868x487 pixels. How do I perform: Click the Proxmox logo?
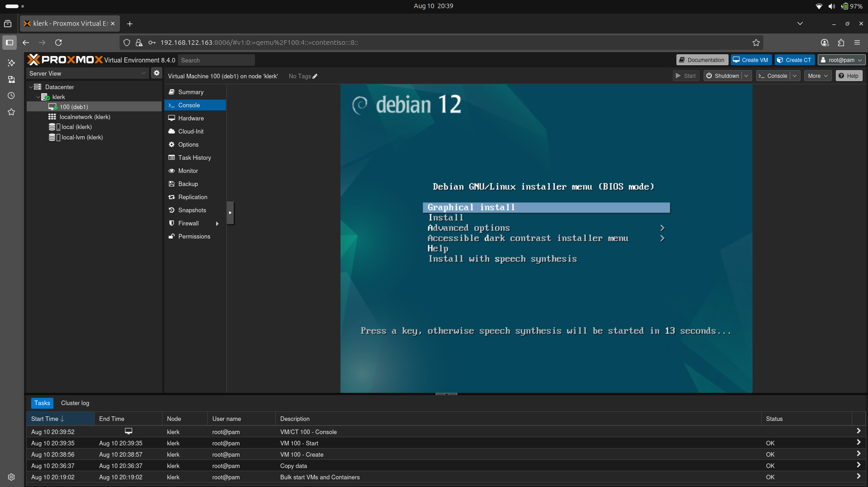click(65, 59)
